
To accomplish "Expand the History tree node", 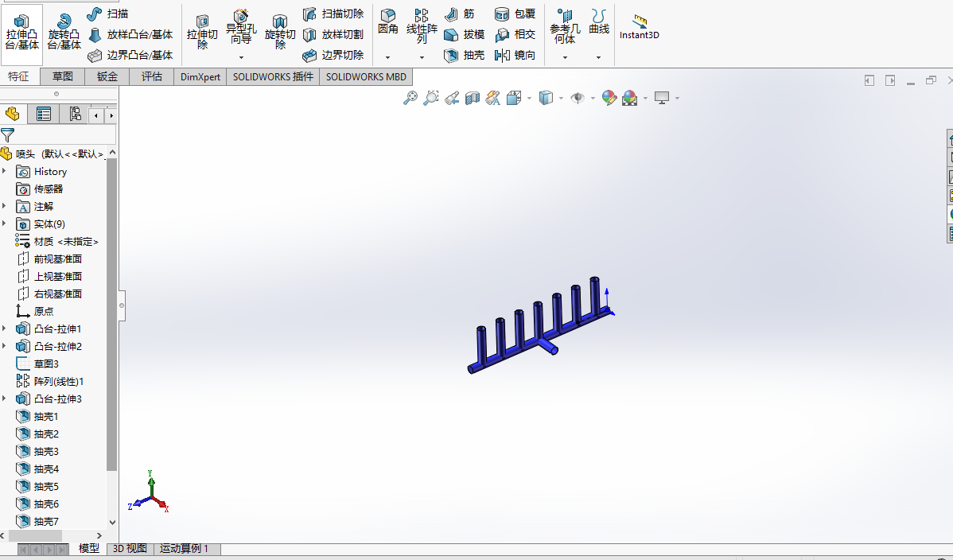I will click(5, 172).
